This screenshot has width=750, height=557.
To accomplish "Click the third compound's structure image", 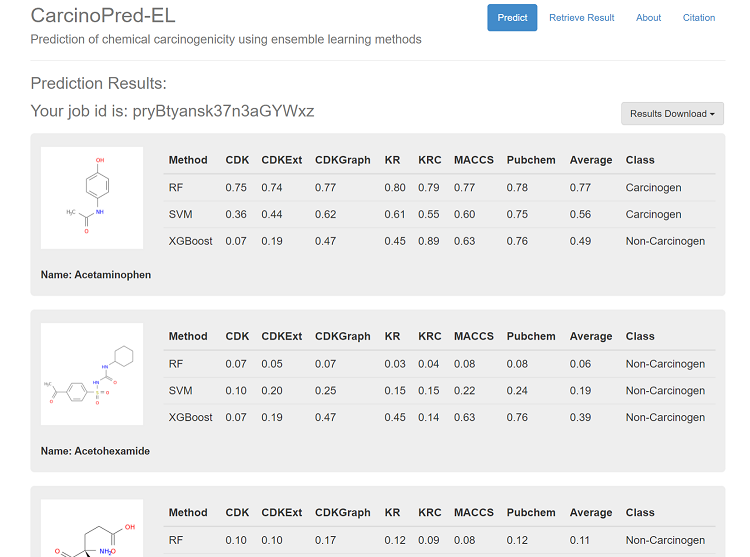I will (x=92, y=528).
